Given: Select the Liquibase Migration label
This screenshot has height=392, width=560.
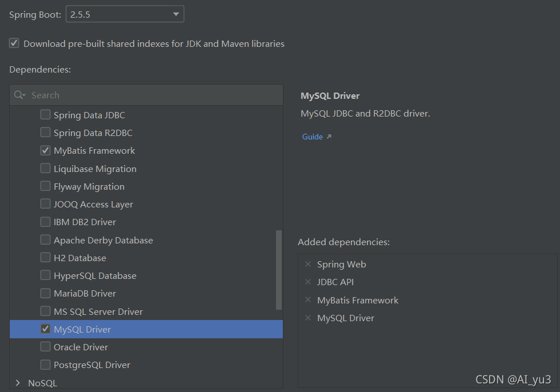Looking at the screenshot, I should pyautogui.click(x=95, y=169).
